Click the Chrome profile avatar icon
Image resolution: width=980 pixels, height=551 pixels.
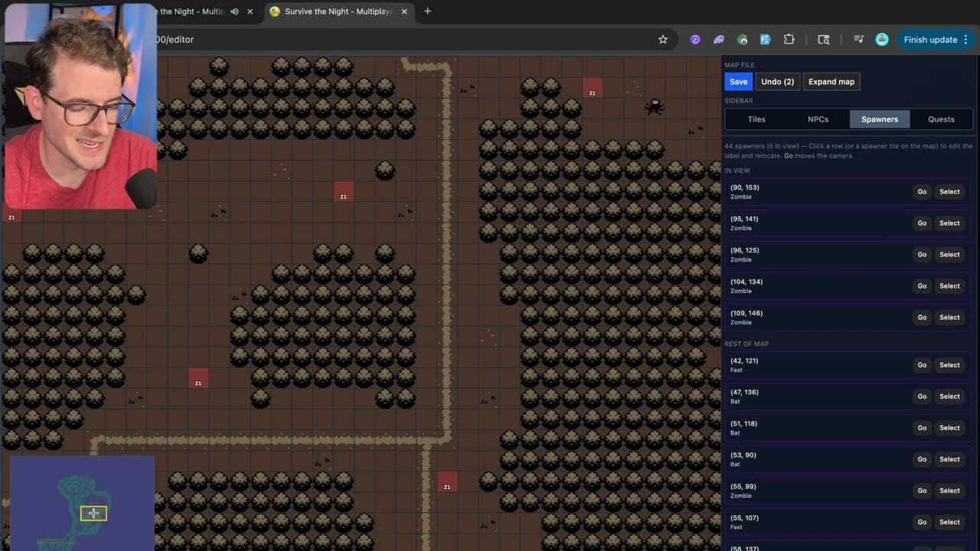(882, 39)
